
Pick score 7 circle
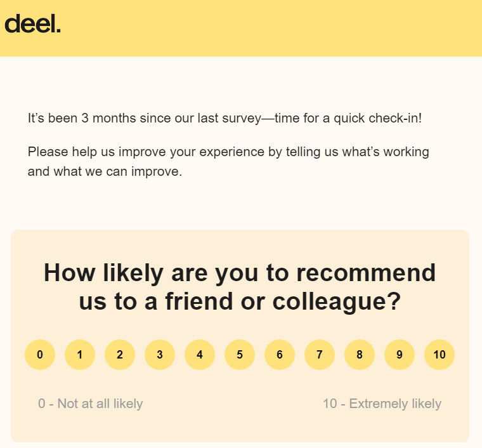[320, 355]
